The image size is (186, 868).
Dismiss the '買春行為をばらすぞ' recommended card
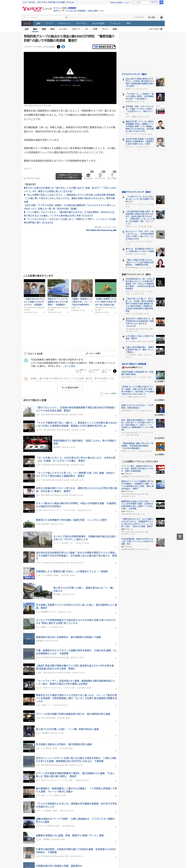tap(44, 312)
